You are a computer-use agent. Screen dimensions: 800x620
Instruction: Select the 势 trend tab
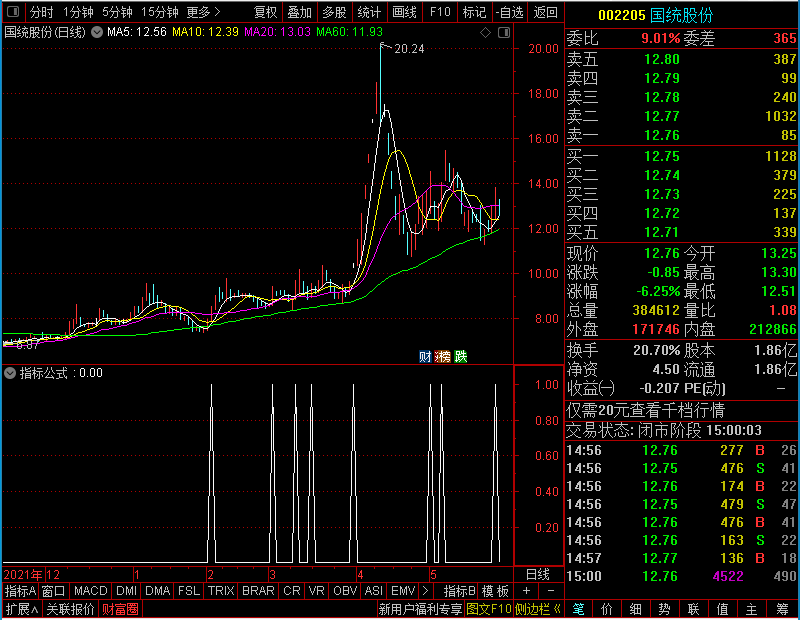point(664,609)
